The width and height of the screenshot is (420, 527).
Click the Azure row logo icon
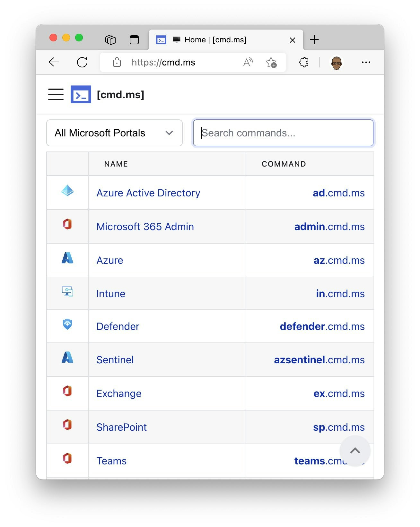(67, 258)
